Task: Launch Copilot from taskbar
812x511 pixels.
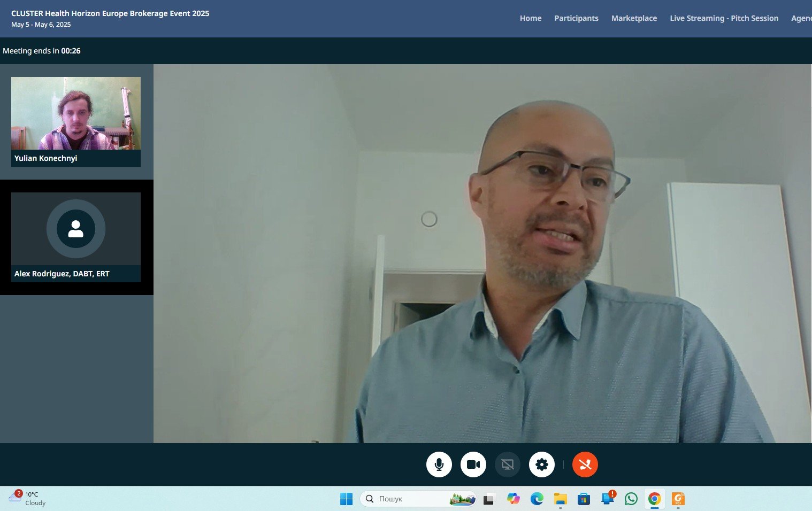Action: [x=513, y=499]
